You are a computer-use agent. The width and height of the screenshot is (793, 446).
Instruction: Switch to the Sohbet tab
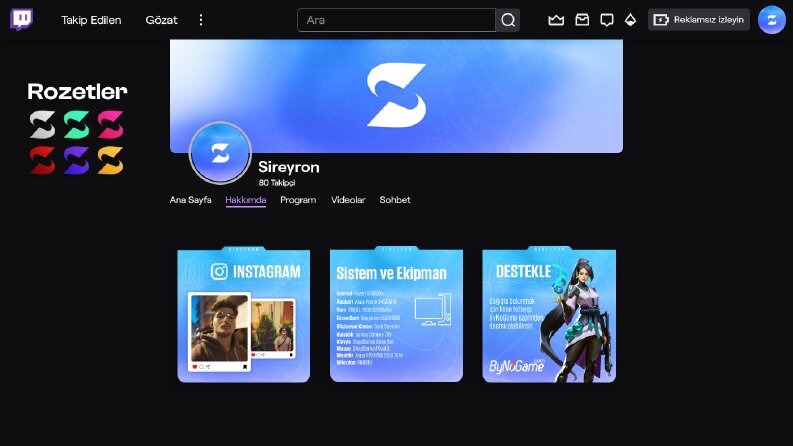(x=395, y=200)
